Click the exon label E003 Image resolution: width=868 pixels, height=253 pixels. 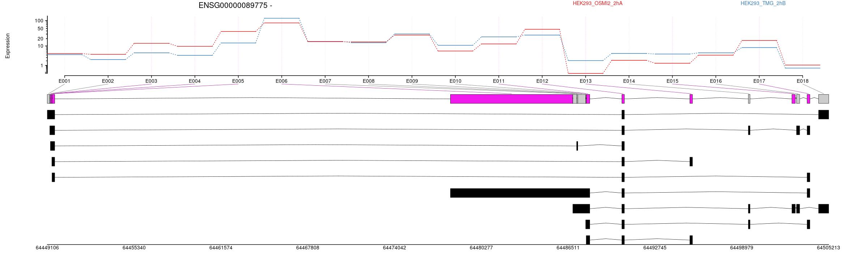151,81
